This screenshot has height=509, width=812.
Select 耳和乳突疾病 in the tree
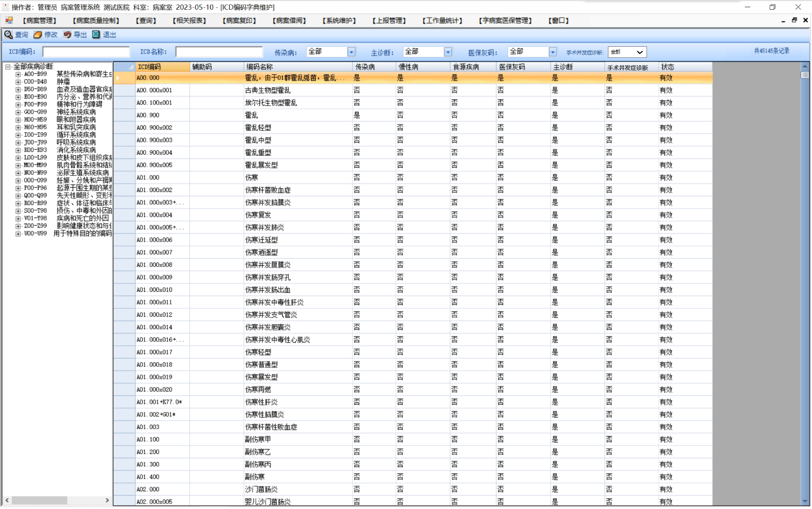click(x=76, y=127)
